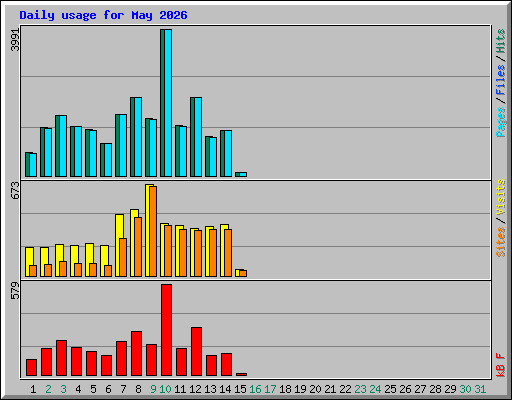The width and height of the screenshot is (512, 400).
Task: Click the cyan hits bar for day 1
Action: [33, 165]
